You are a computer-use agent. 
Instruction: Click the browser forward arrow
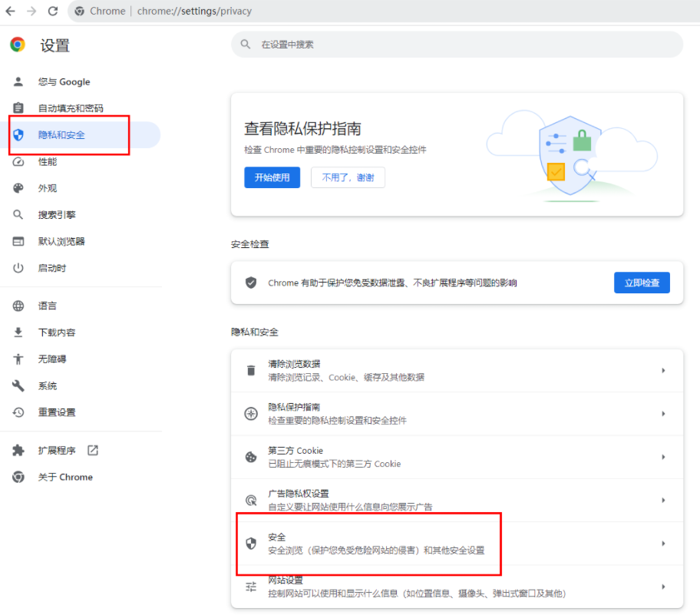point(31,11)
